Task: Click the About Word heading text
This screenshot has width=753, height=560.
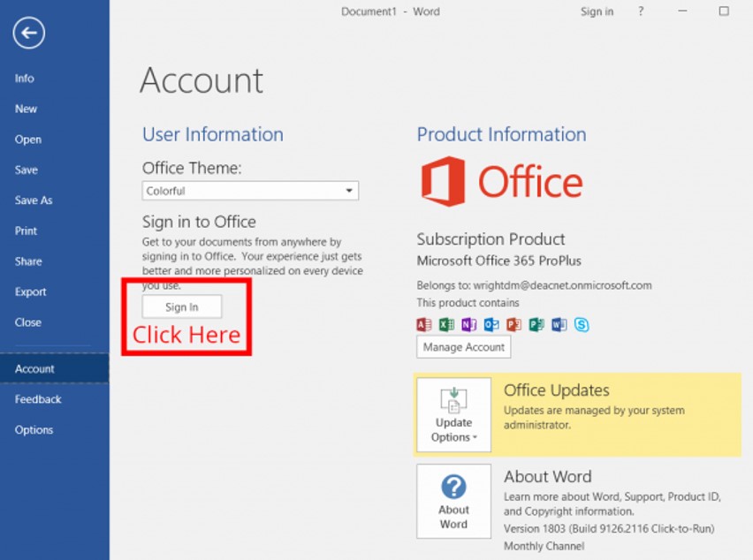Action: pos(547,476)
